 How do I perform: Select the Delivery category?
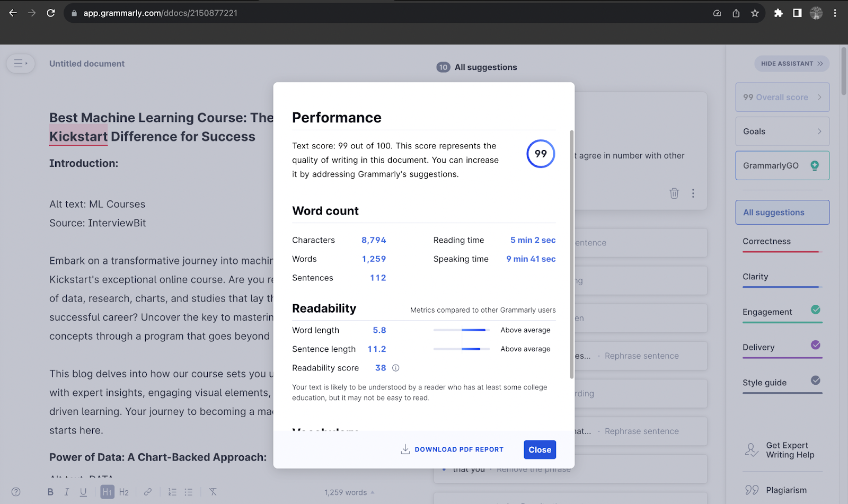coord(782,349)
